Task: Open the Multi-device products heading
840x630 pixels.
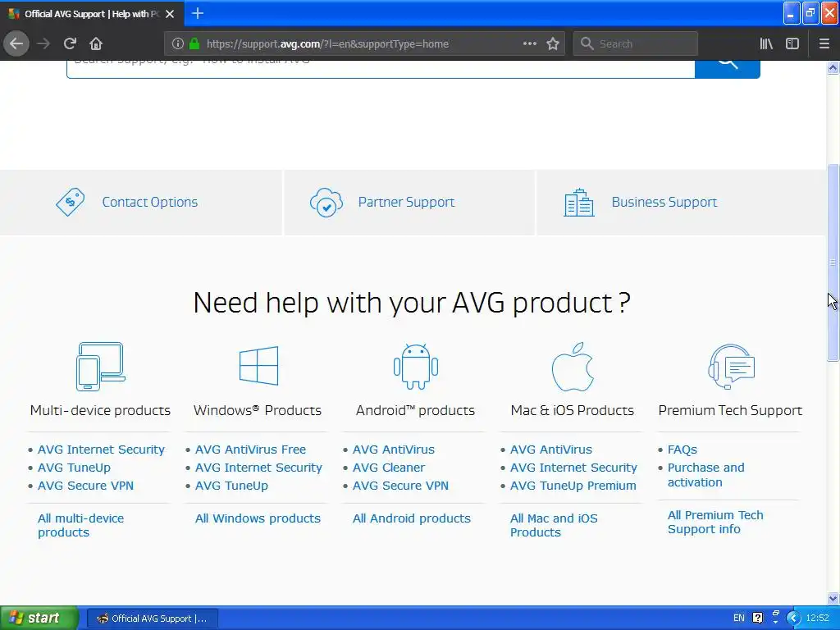Action: pyautogui.click(x=100, y=410)
